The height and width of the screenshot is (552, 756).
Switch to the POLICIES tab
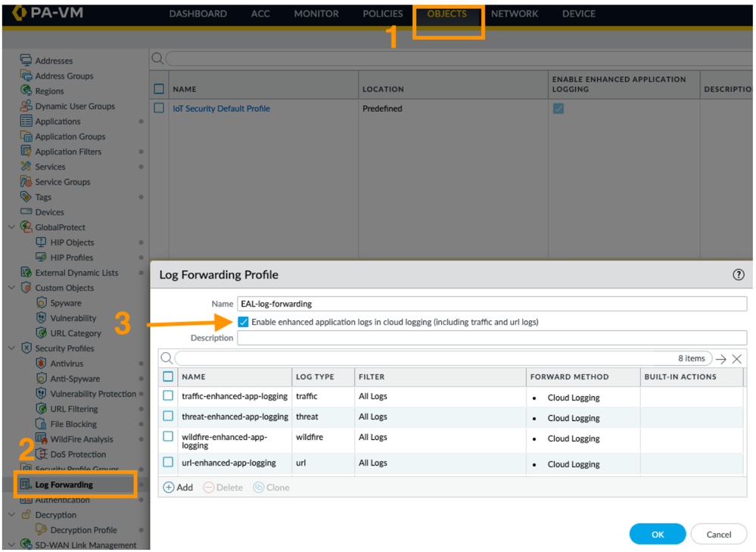(x=383, y=14)
